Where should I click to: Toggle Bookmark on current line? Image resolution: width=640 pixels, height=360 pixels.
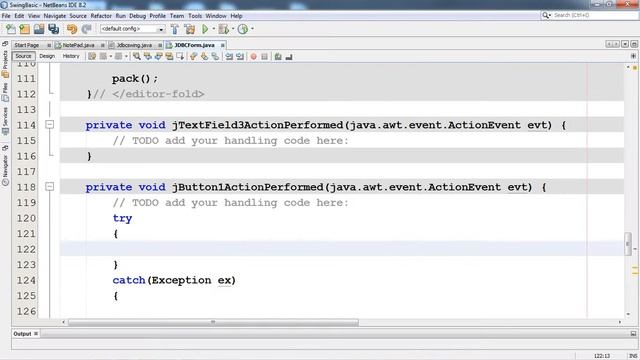tap(215, 56)
